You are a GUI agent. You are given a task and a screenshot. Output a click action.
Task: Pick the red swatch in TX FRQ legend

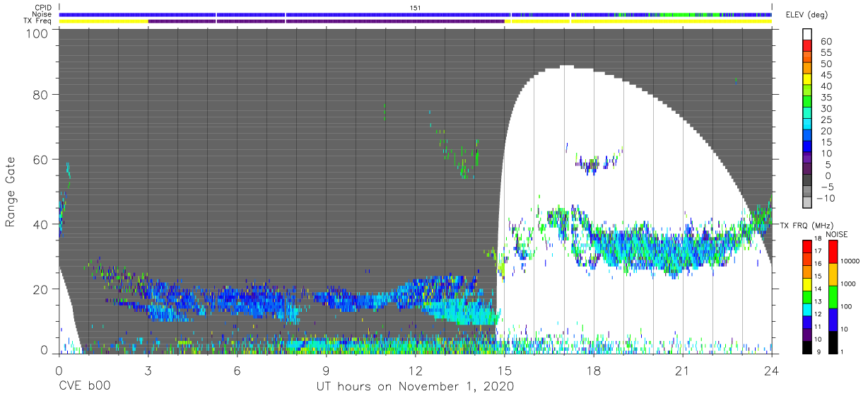807,245
